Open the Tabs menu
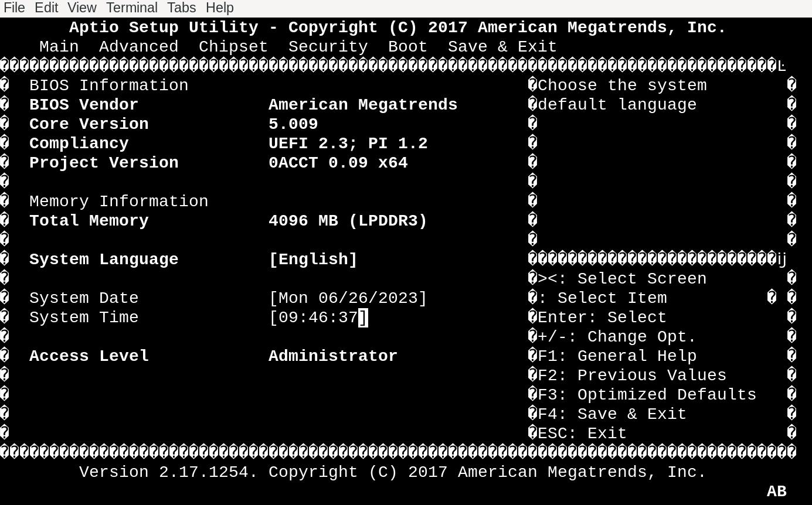 (181, 8)
